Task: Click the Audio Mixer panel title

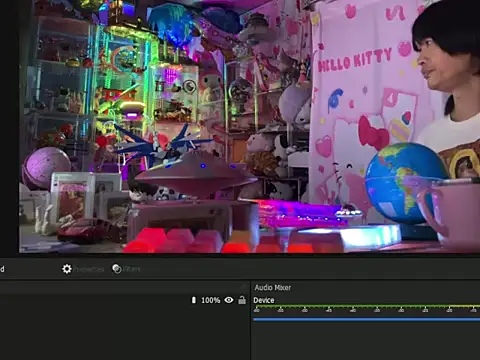Action: click(273, 287)
